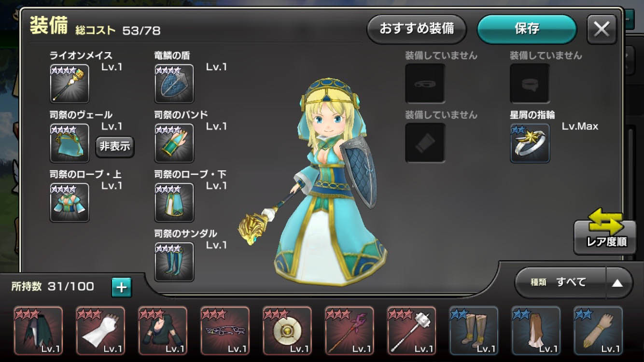Pick the white glove item in inventory

(x=100, y=331)
